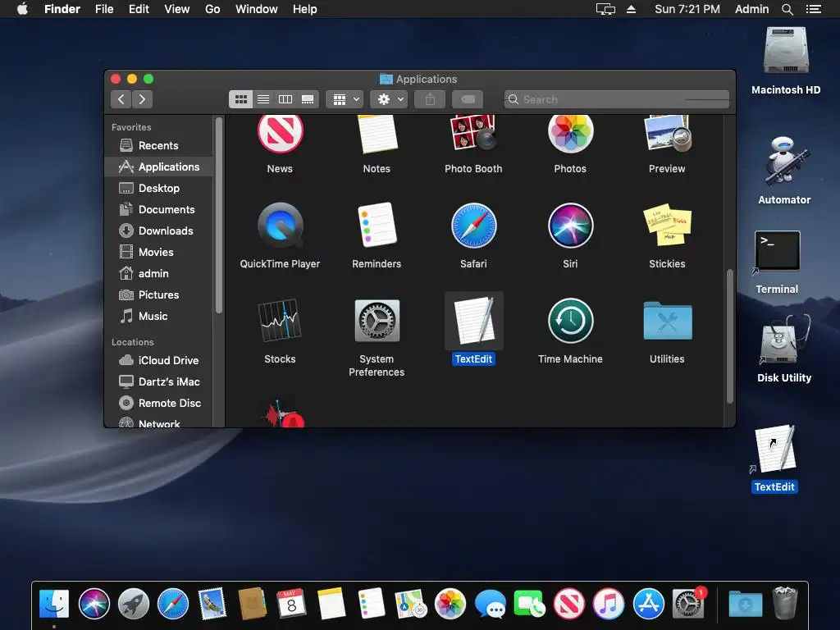Select the Reminders app in Applications window
Image resolution: width=840 pixels, height=630 pixels.
coord(377,226)
